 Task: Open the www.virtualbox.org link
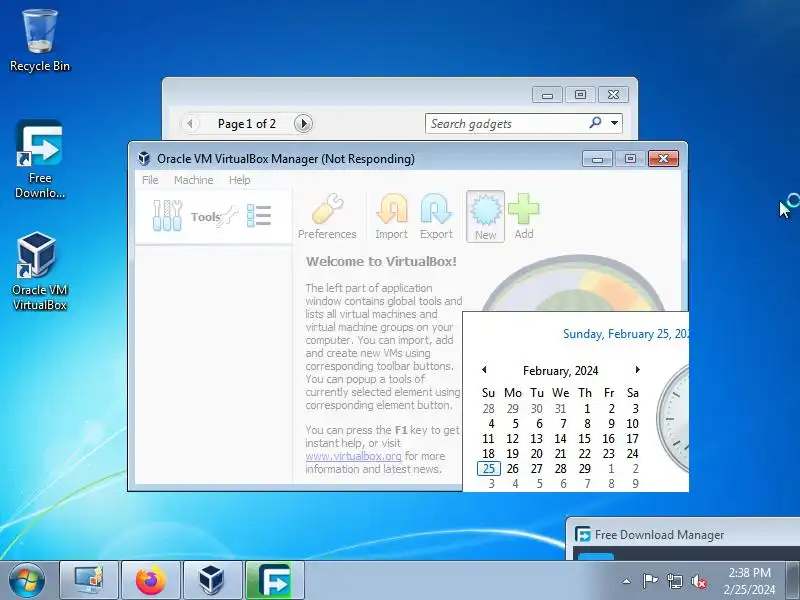[x=353, y=456]
